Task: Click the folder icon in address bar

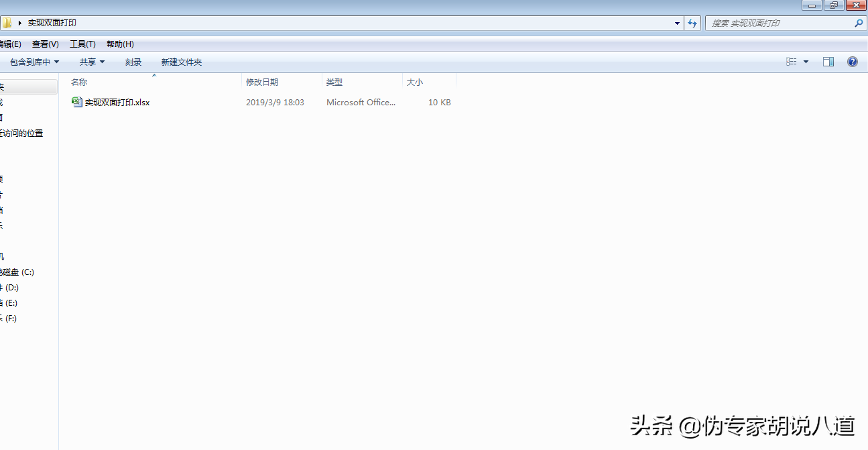Action: pyautogui.click(x=6, y=23)
